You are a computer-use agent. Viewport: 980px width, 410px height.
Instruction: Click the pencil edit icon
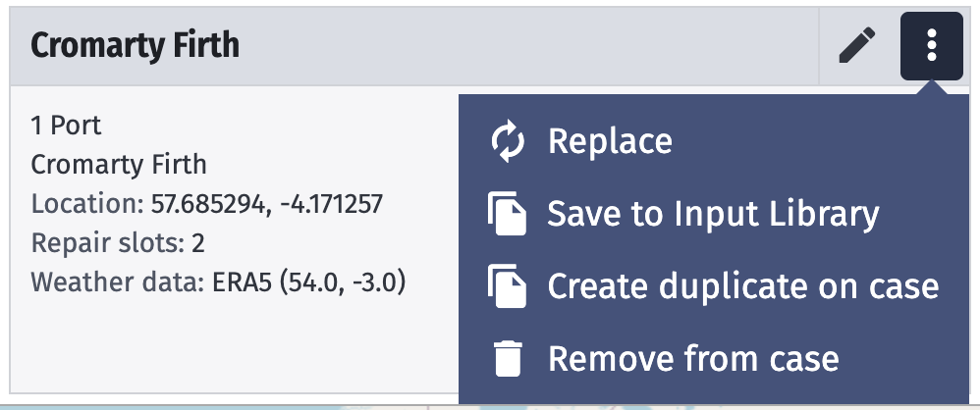[x=856, y=45]
